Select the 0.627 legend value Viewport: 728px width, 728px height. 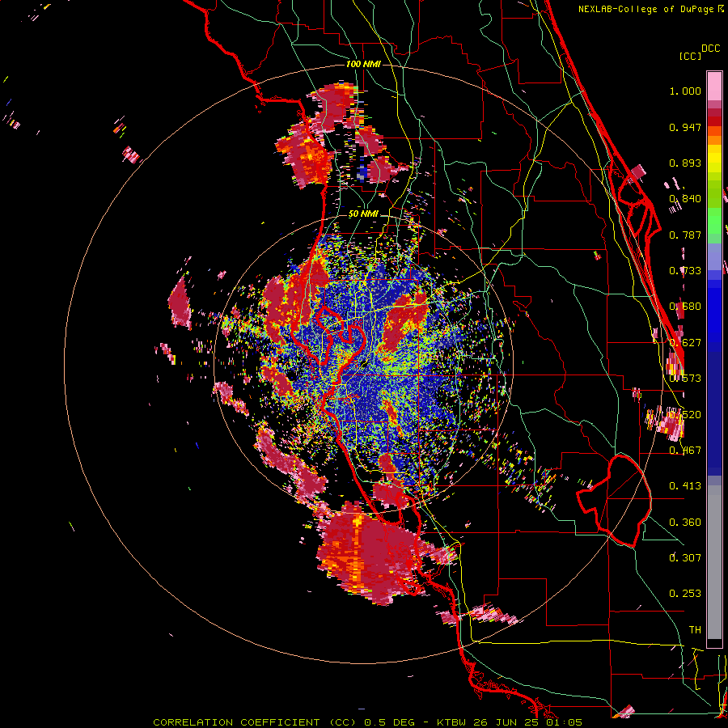pos(685,343)
